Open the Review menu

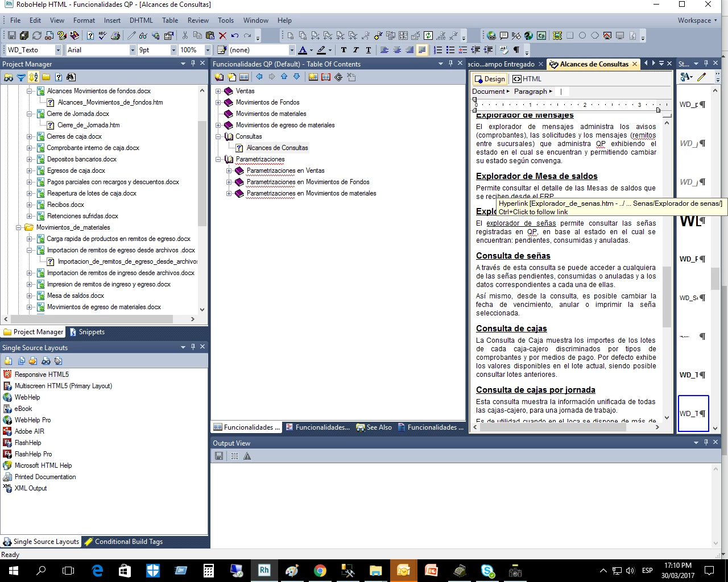coord(198,20)
